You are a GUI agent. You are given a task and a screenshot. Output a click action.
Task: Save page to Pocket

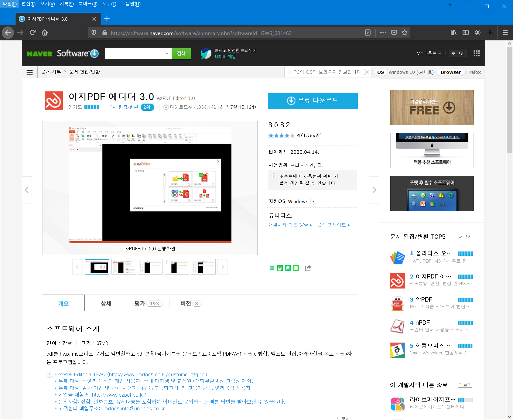394,33
